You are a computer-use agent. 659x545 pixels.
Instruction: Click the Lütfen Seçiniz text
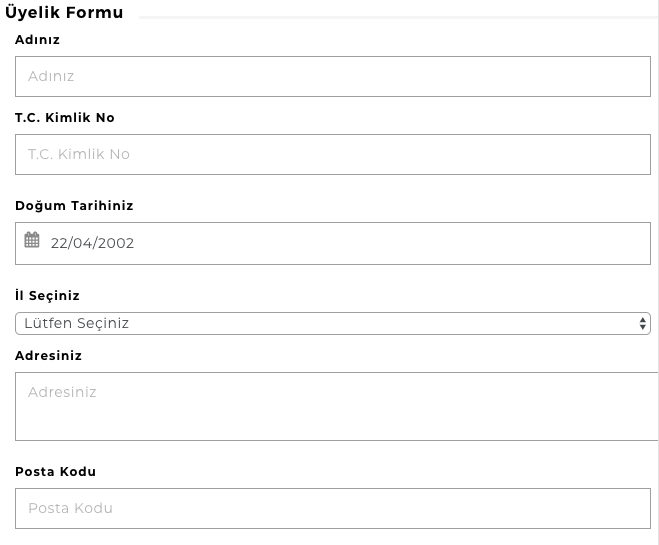click(x=76, y=323)
